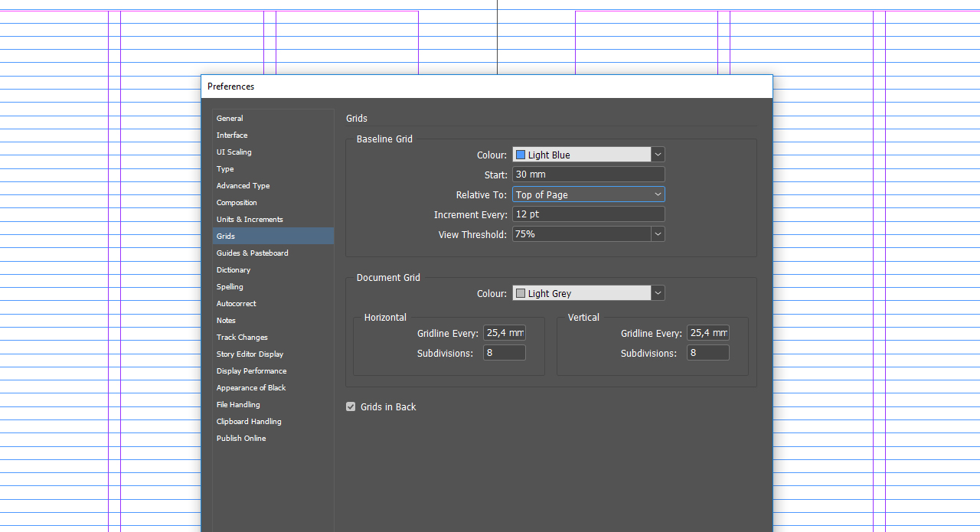Click the Light Grey colour swatch

click(x=521, y=293)
